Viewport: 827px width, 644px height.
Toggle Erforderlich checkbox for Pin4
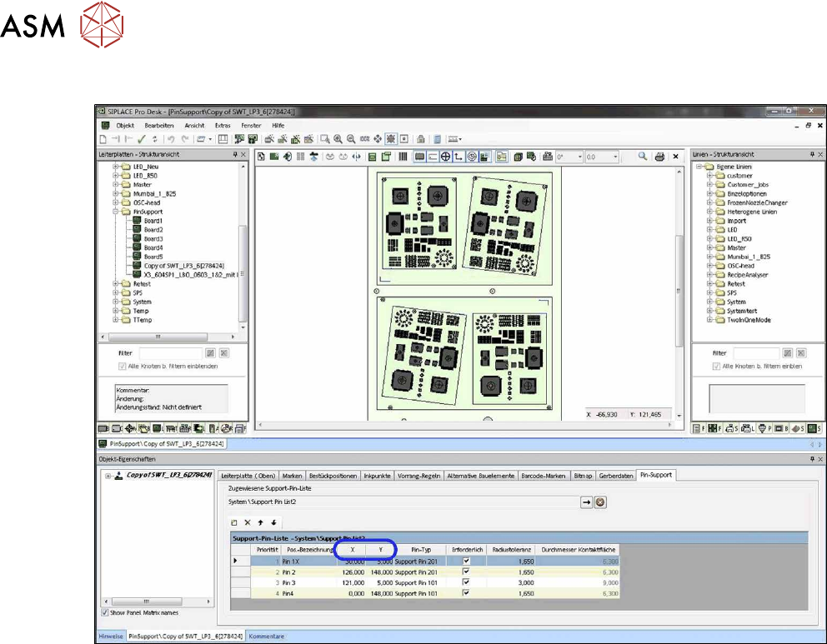466,593
